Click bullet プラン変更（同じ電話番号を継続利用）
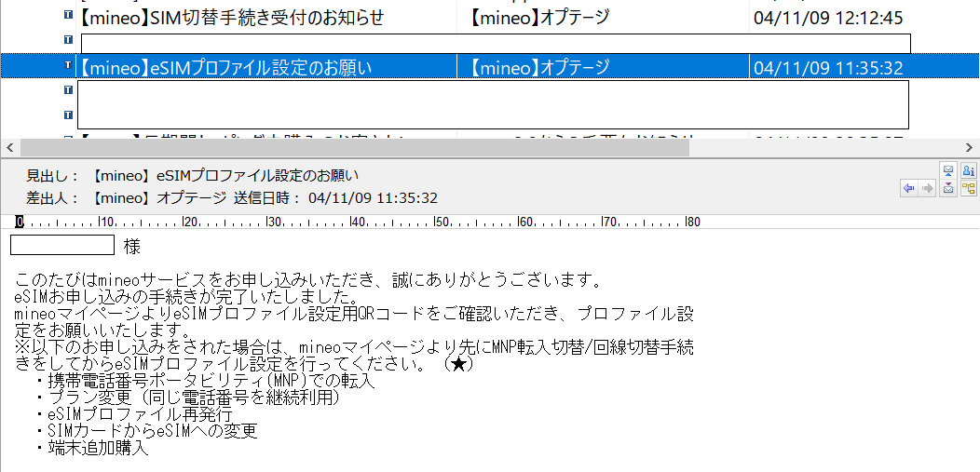 (189, 397)
